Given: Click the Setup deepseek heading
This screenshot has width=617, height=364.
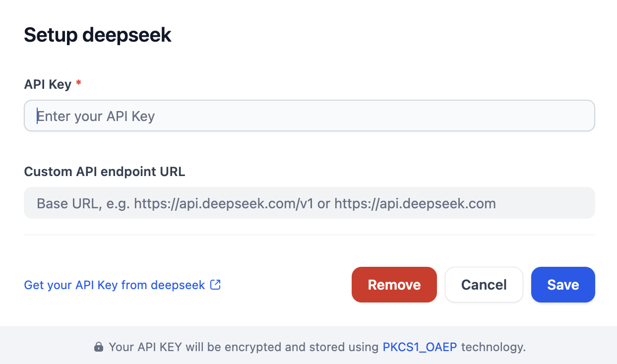Looking at the screenshot, I should [98, 35].
